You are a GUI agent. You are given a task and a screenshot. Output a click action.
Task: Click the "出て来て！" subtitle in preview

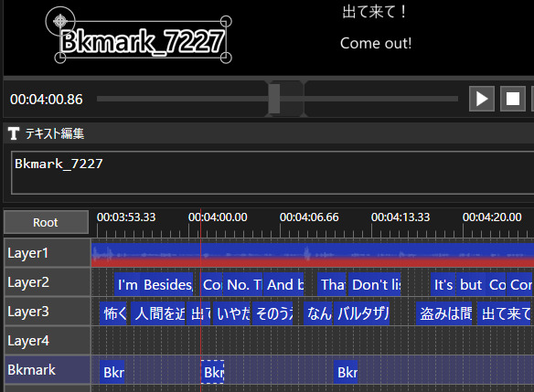point(374,12)
